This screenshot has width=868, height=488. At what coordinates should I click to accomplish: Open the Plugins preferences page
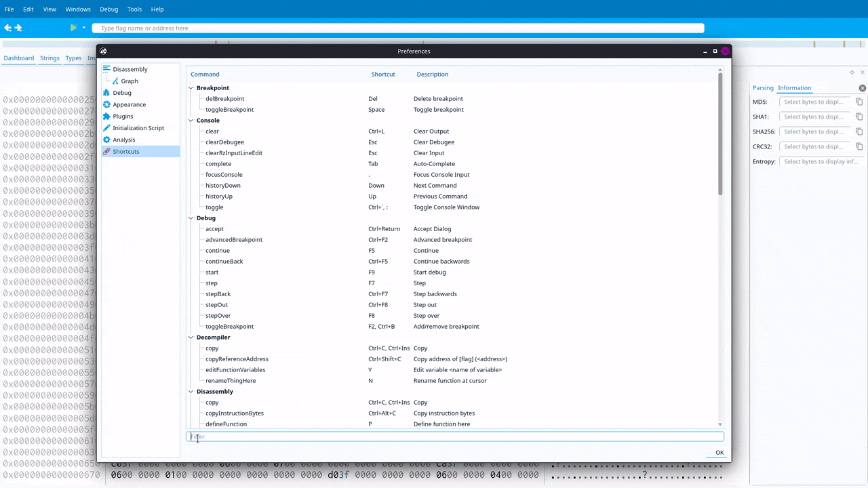point(123,116)
